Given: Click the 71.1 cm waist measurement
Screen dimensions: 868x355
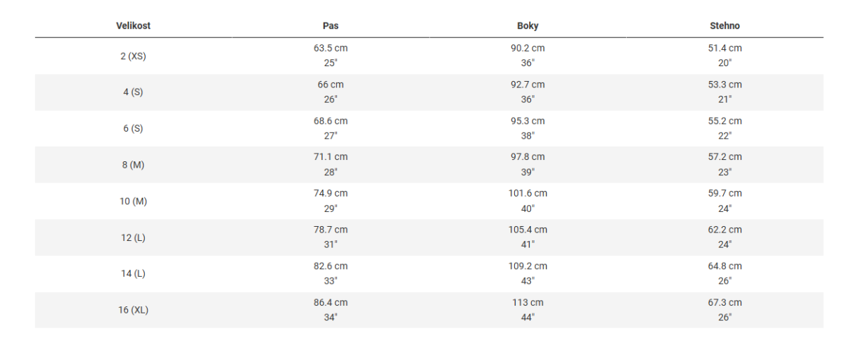Looking at the screenshot, I should click(x=331, y=157).
